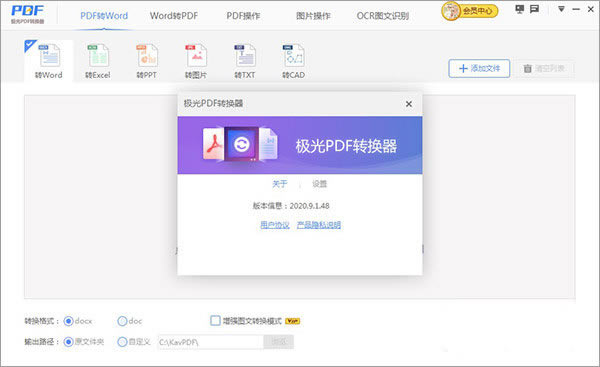Select the 转CAD conversion icon
Viewport: 600px width, 367px height.
click(294, 60)
